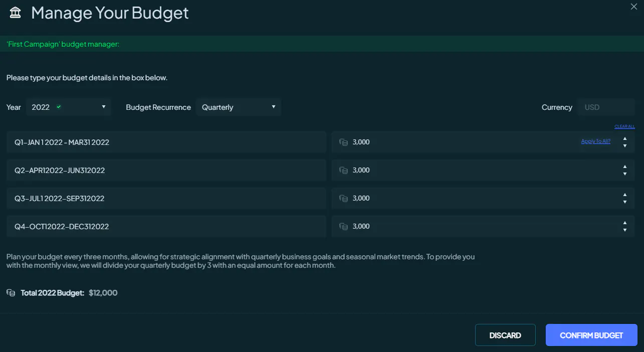
Task: Decrease the Q4 budget with the down arrow
Action: 625,230
